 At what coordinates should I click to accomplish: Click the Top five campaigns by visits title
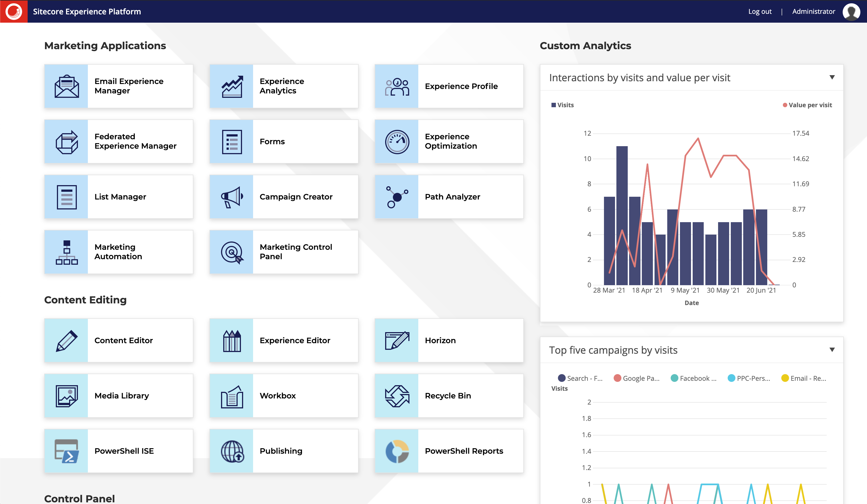[613, 350]
